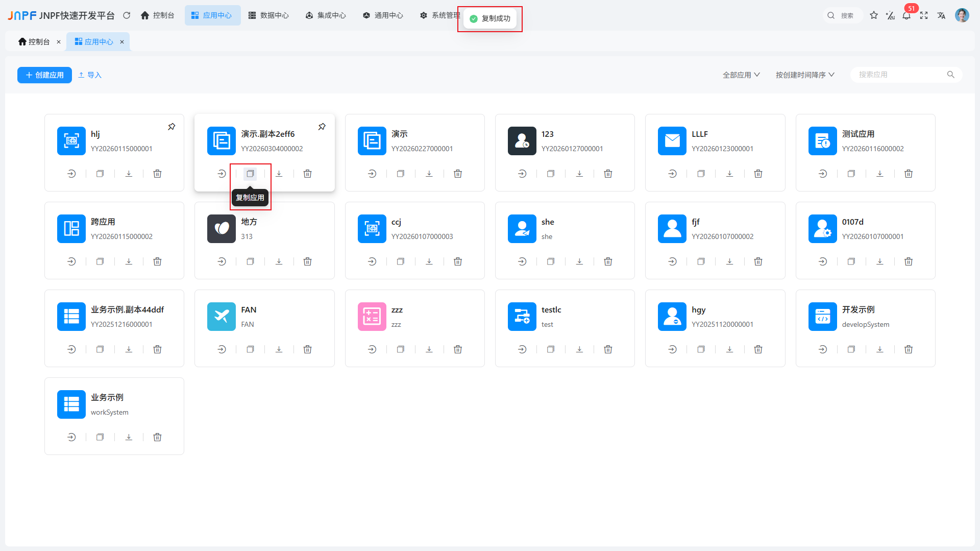The image size is (980, 551).
Task: Toggle the pin on 演示.副本2eff6 card
Action: tap(322, 127)
